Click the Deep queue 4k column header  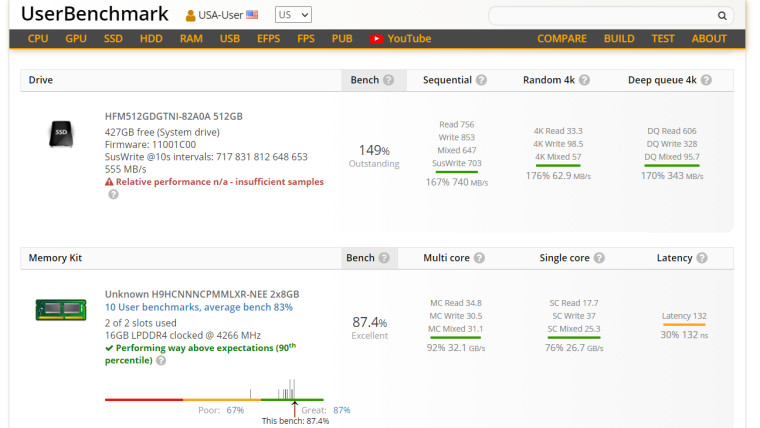(x=662, y=80)
